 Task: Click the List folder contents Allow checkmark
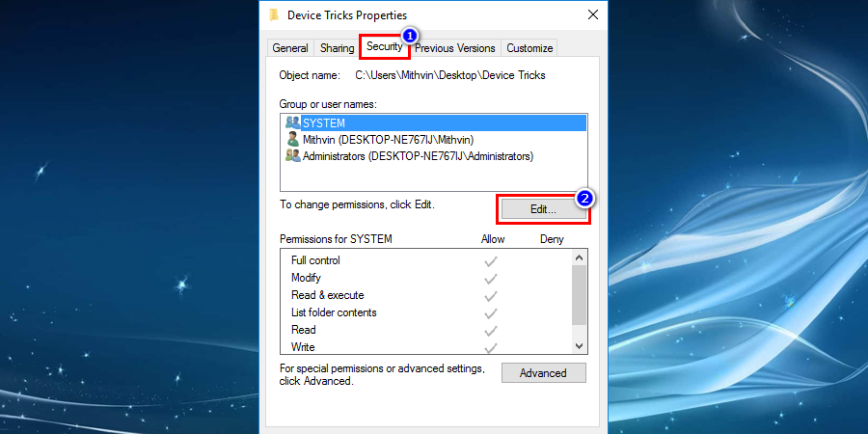tap(491, 312)
